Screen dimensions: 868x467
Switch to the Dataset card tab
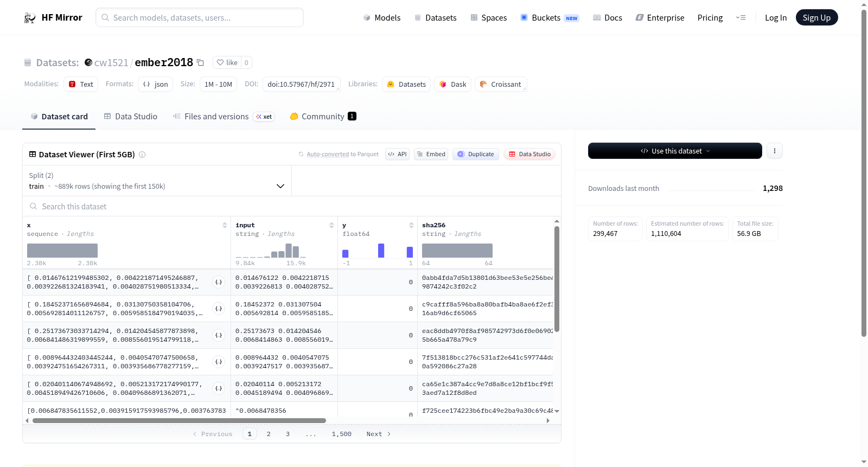(x=59, y=117)
